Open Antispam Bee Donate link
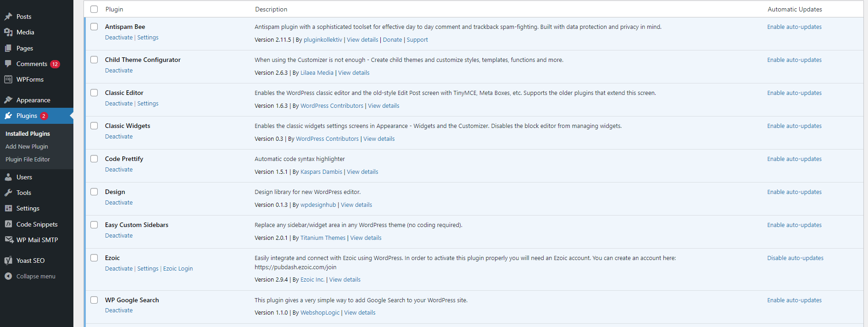This screenshot has width=868, height=327. (x=392, y=40)
